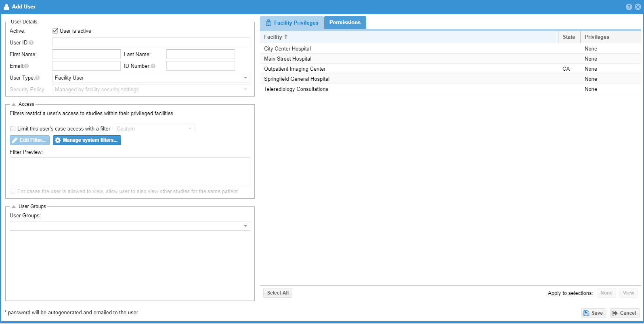Open the User Groups dropdown
The width and height of the screenshot is (644, 324).
245,226
